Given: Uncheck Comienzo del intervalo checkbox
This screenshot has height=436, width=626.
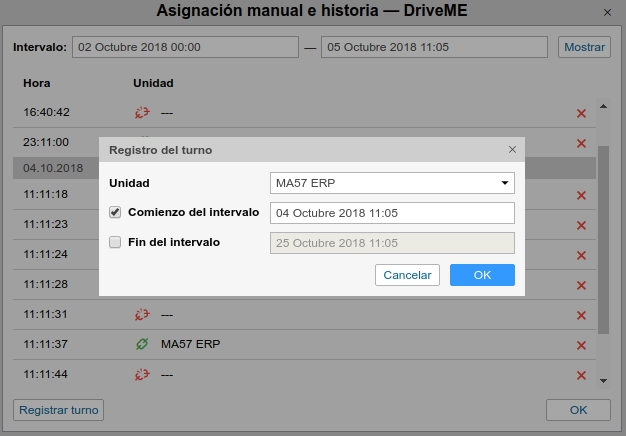Looking at the screenshot, I should click(x=115, y=212).
